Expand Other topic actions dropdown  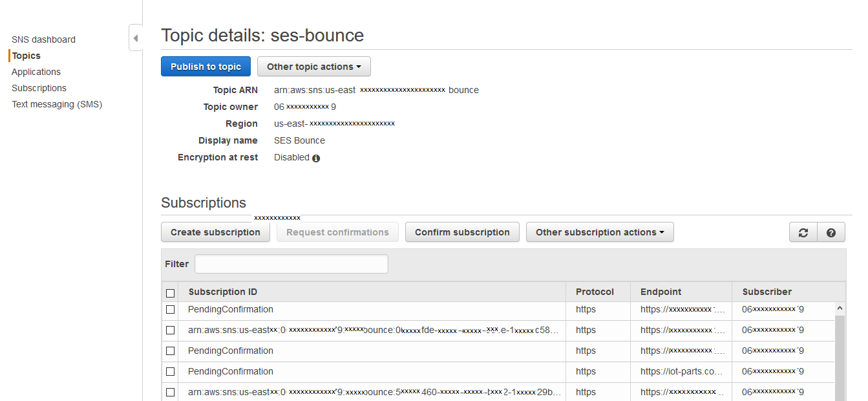313,67
